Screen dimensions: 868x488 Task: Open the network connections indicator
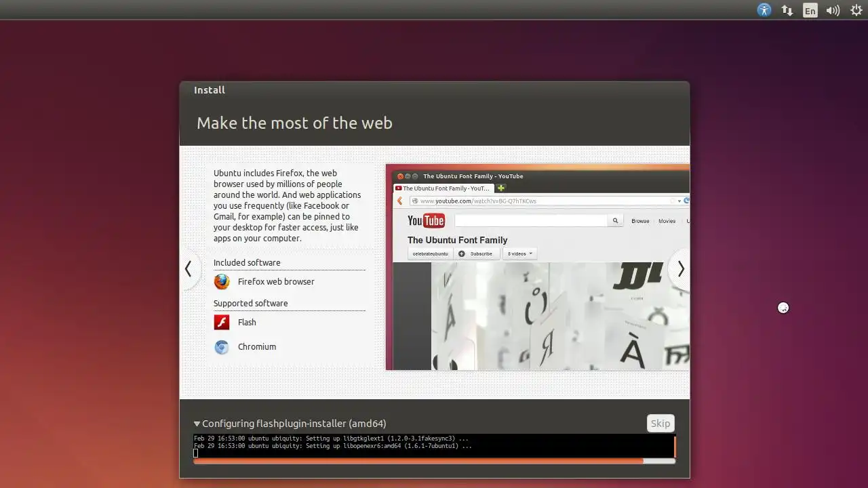coord(787,10)
